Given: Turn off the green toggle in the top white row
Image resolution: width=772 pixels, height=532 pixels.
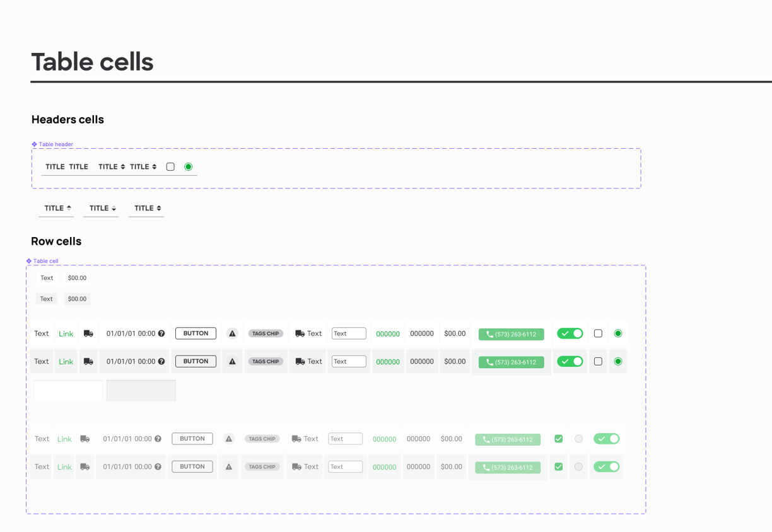Looking at the screenshot, I should (570, 333).
